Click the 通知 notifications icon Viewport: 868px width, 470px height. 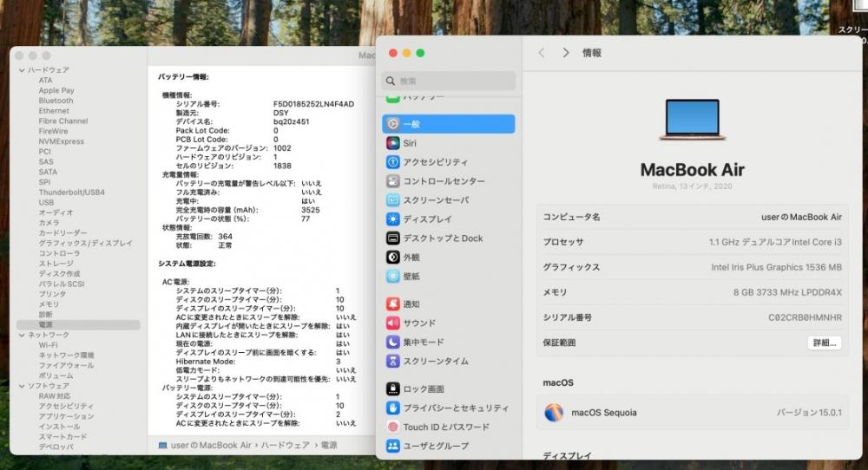[x=393, y=304]
